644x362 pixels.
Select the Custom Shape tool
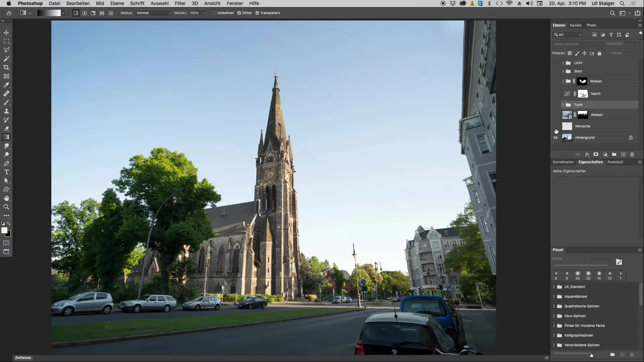(x=6, y=189)
